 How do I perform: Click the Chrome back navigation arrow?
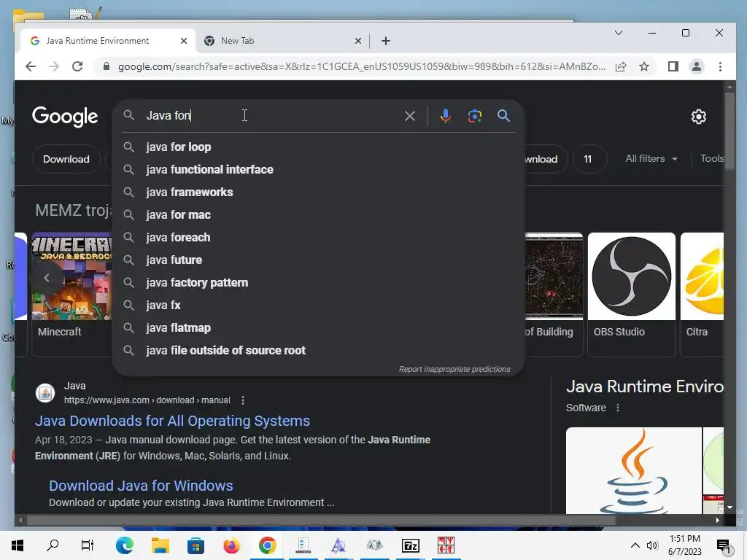31,66
